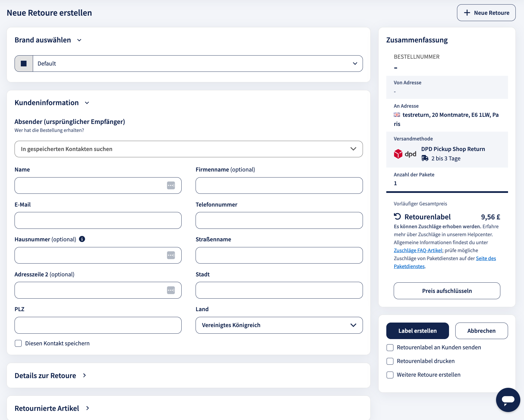Image resolution: width=524 pixels, height=420 pixels.
Task: Click the autofill icon in Name field
Action: coord(171,185)
